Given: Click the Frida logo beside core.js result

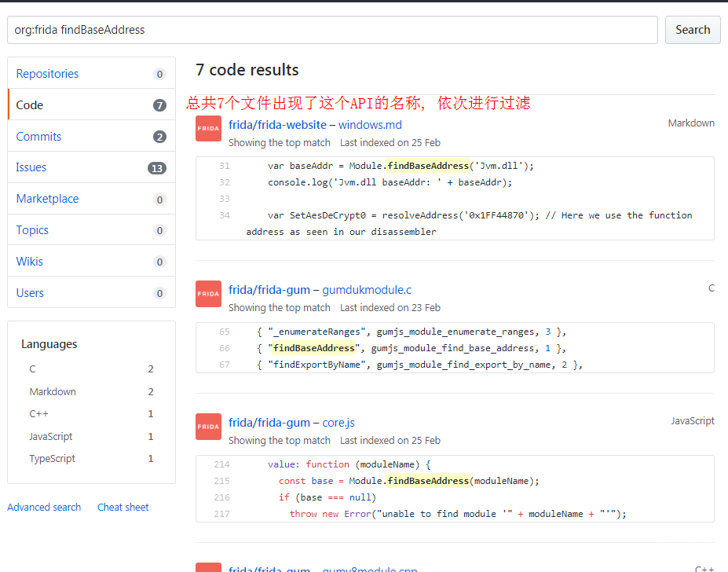Looking at the screenshot, I should 208,427.
